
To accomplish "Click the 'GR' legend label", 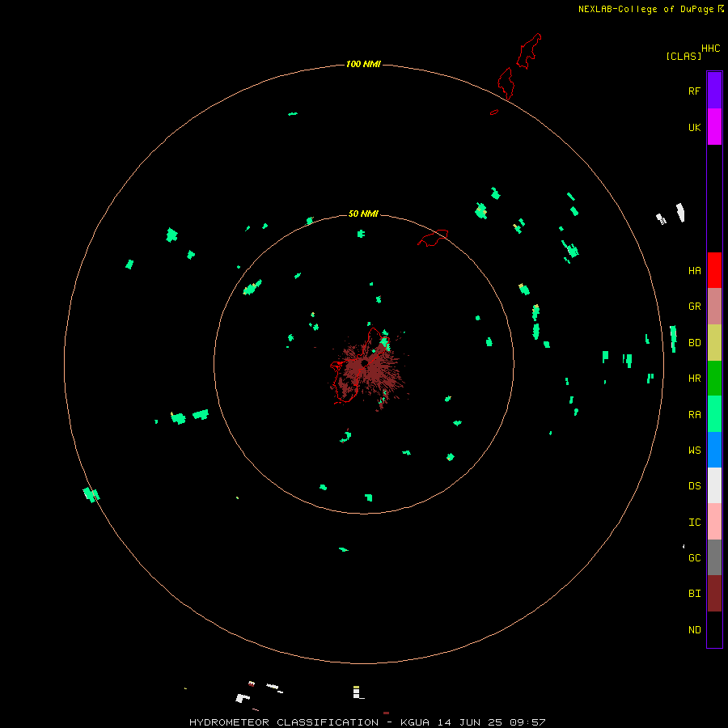I will tap(694, 307).
